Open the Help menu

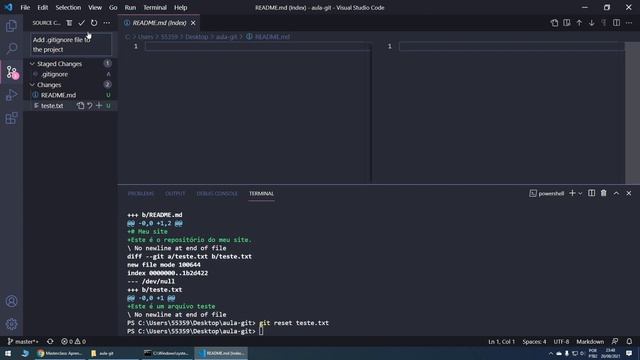(x=180, y=7)
